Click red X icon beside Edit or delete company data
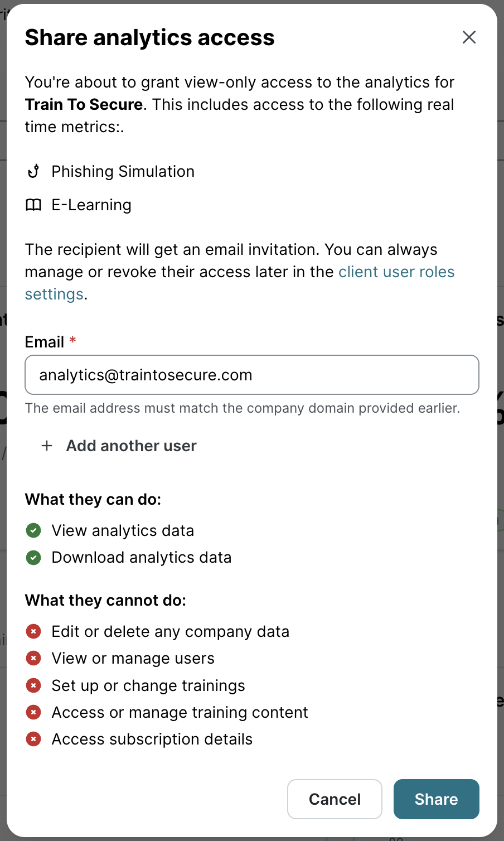The height and width of the screenshot is (841, 504). point(33,631)
